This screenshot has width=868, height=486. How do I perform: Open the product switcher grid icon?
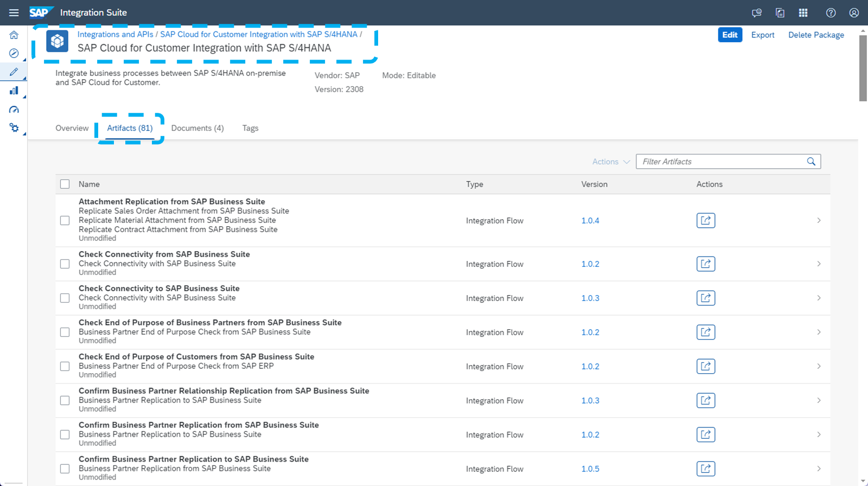803,12
